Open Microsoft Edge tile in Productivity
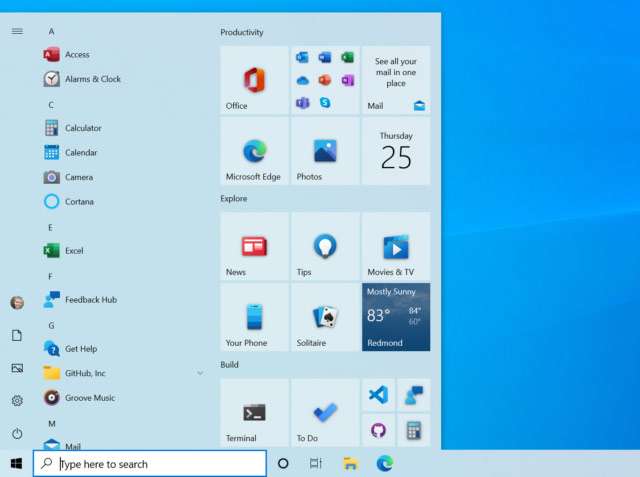The image size is (640, 477). point(254,151)
